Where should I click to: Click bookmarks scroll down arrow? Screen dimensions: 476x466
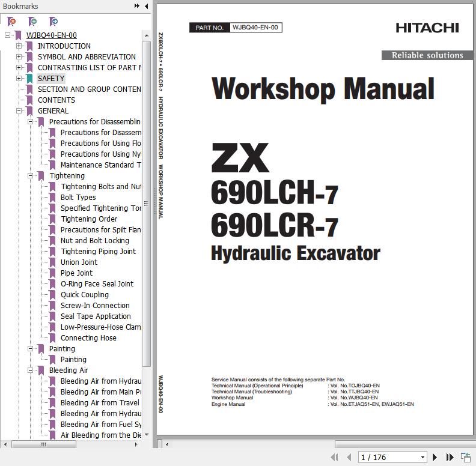[147, 435]
